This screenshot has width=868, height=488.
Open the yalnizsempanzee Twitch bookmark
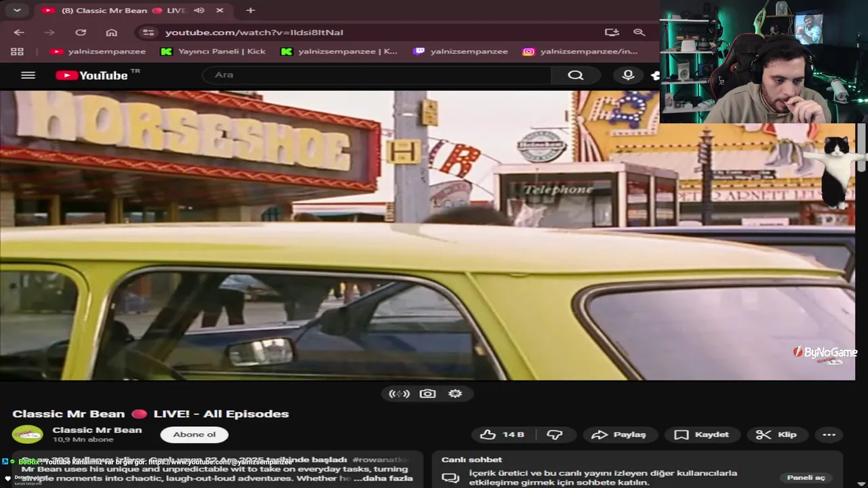(460, 51)
